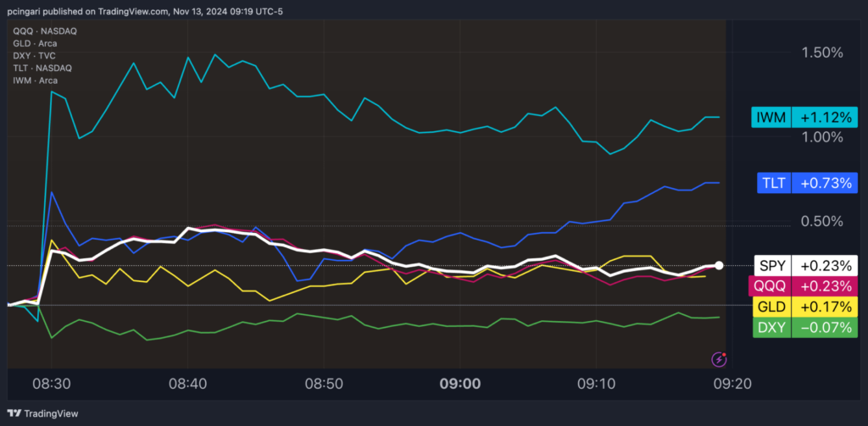This screenshot has width=868, height=426.
Task: Click the 08:40 time axis label
Action: click(x=187, y=383)
